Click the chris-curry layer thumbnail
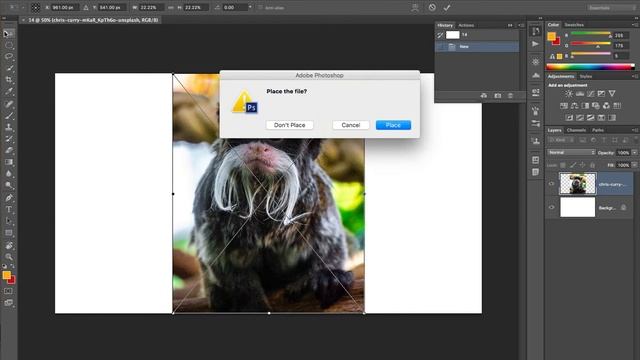The height and width of the screenshot is (360, 640). pos(578,184)
